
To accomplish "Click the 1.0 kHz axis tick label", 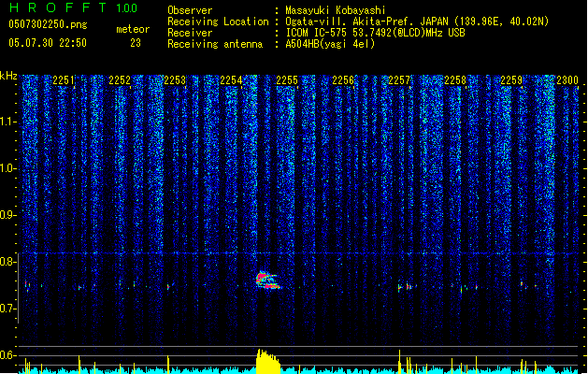I will point(7,168).
